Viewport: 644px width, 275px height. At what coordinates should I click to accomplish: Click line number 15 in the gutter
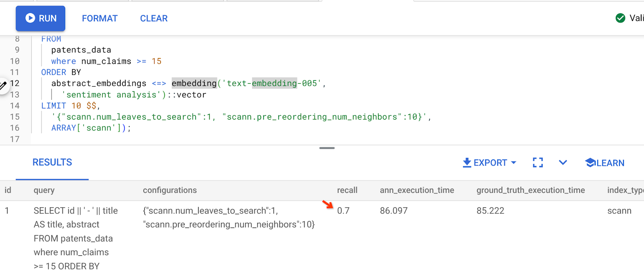[15, 117]
